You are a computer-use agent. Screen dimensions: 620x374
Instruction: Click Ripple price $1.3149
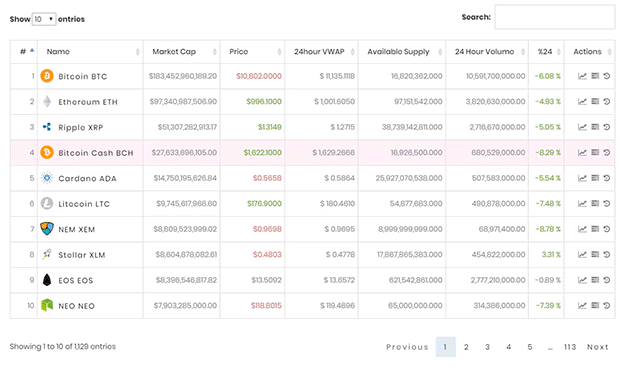click(x=270, y=127)
